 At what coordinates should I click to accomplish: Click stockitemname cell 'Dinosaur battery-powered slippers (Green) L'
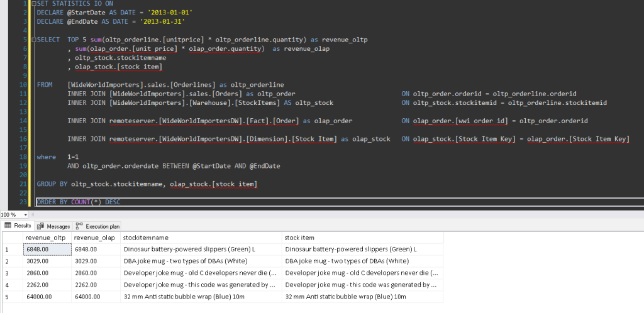[201, 250]
